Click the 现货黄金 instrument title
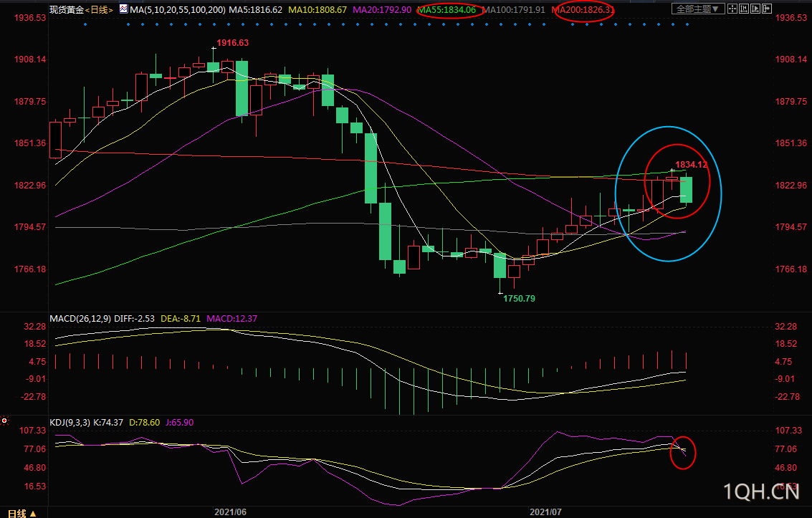 (67, 10)
